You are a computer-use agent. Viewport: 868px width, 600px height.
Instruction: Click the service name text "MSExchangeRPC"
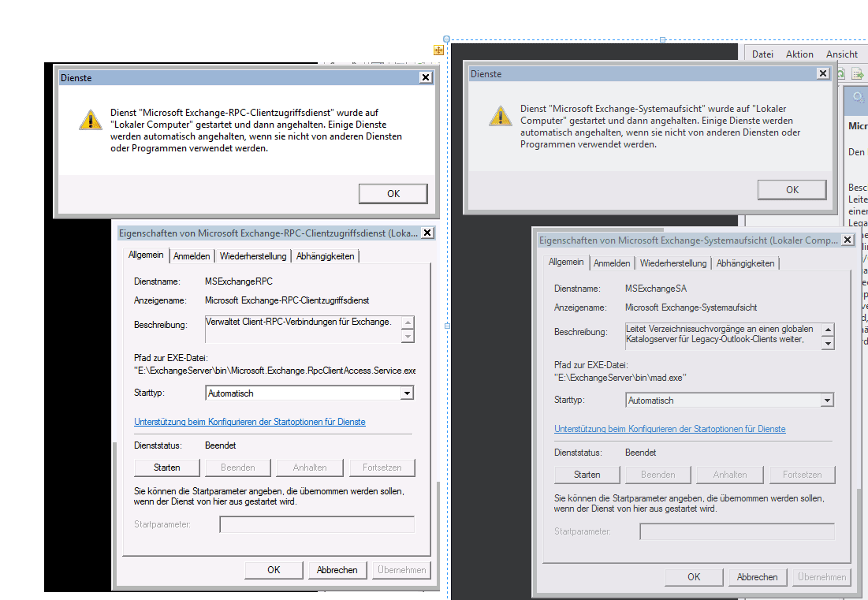click(x=239, y=281)
